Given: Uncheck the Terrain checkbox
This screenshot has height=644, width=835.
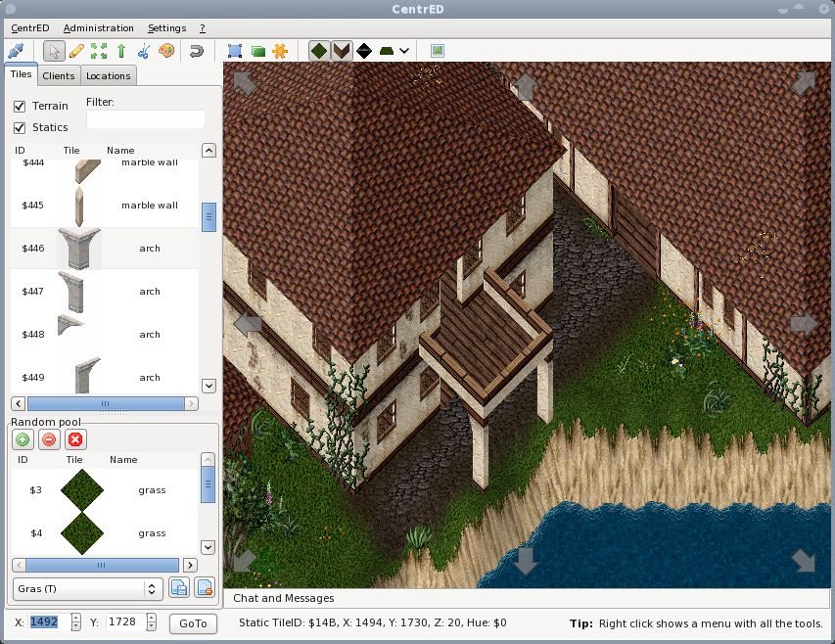Looking at the screenshot, I should click(20, 106).
